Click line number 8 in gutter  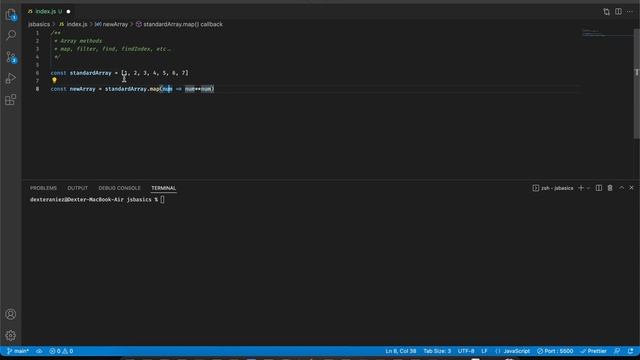click(37, 89)
